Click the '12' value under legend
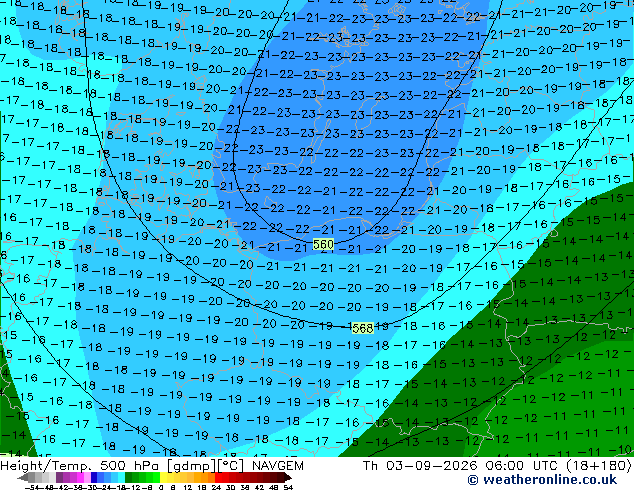The height and width of the screenshot is (490, 634). 188,487
